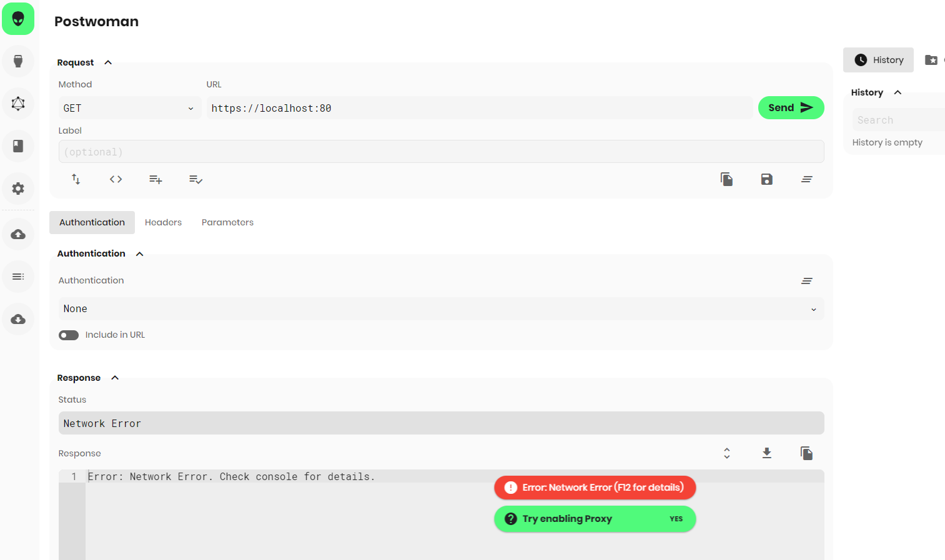Image resolution: width=945 pixels, height=560 pixels.
Task: Open collections folder star icon
Action: coord(931,60)
